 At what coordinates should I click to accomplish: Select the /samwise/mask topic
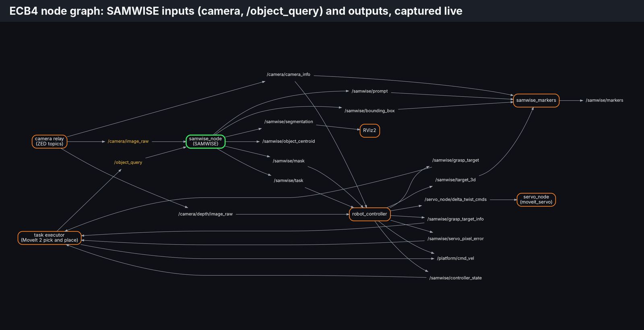point(289,161)
